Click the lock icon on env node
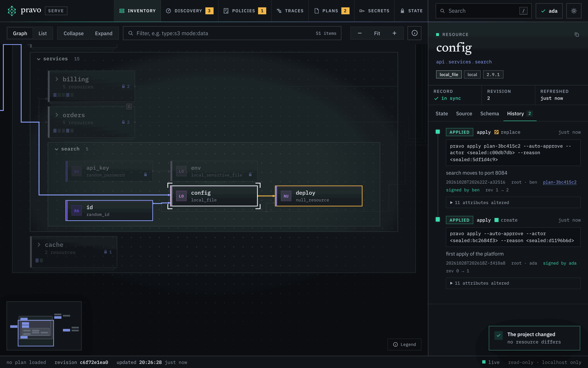 tap(250, 175)
